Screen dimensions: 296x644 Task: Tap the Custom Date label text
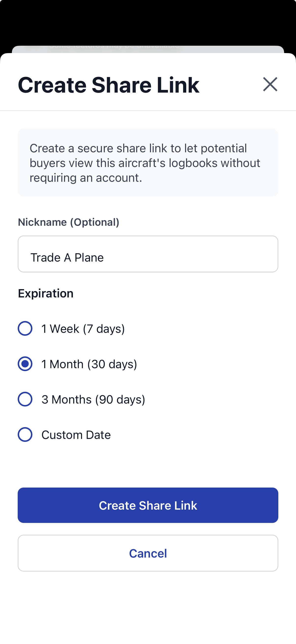click(76, 434)
